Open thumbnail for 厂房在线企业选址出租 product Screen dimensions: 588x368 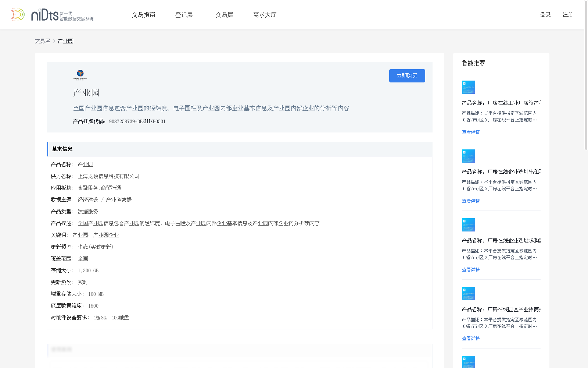pos(469,156)
